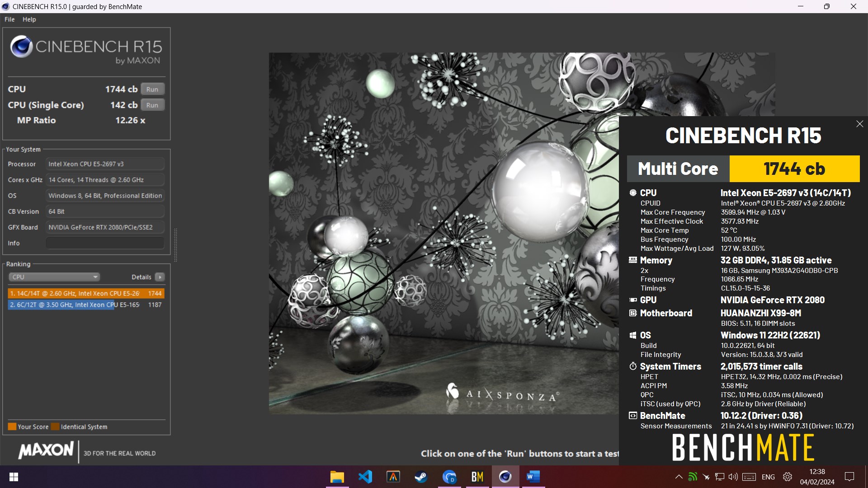Click the Processor field Intel Xeon E5-2697 v3
Viewport: 868px width, 488px height.
click(105, 164)
